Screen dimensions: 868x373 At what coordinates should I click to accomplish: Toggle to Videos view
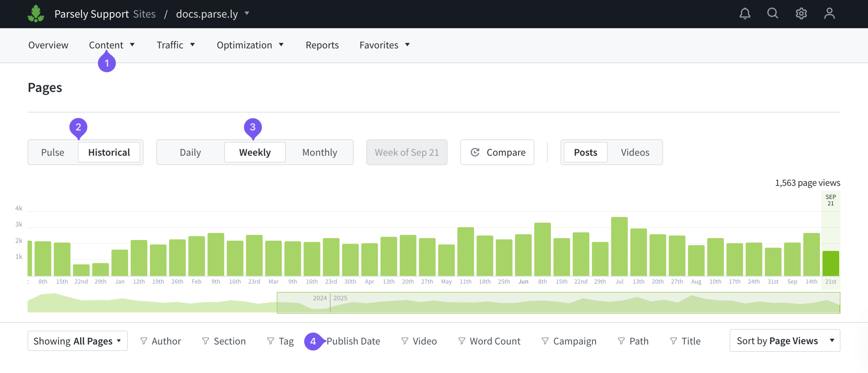click(x=635, y=152)
